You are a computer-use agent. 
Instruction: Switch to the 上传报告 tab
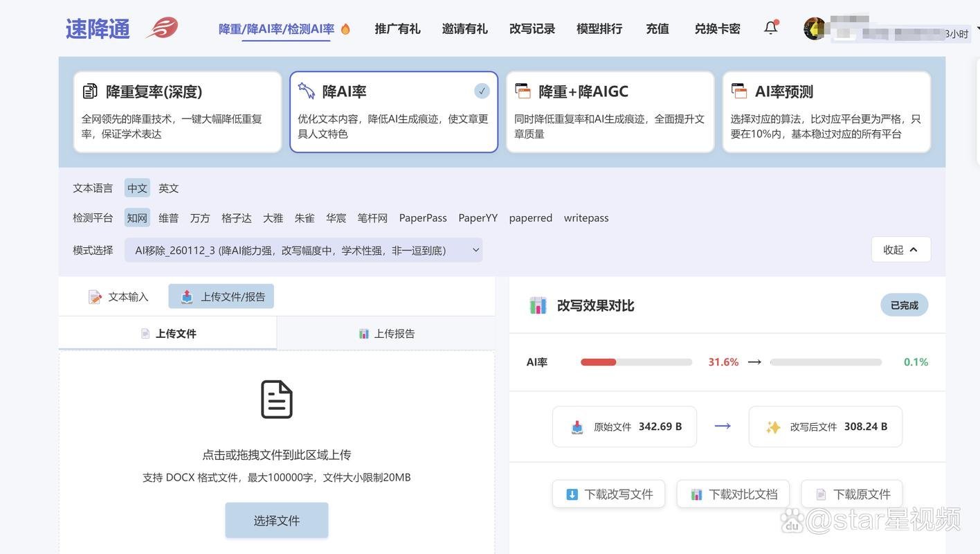(x=386, y=333)
